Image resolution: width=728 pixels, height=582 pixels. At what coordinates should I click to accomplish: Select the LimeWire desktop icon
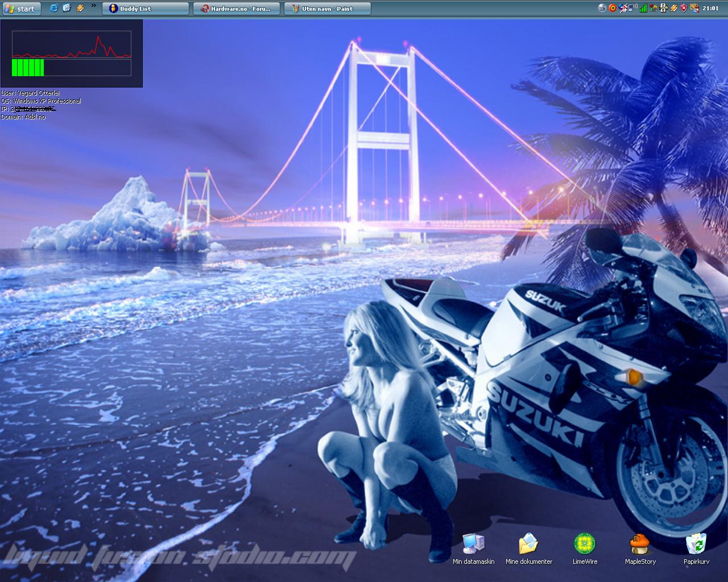point(585,549)
